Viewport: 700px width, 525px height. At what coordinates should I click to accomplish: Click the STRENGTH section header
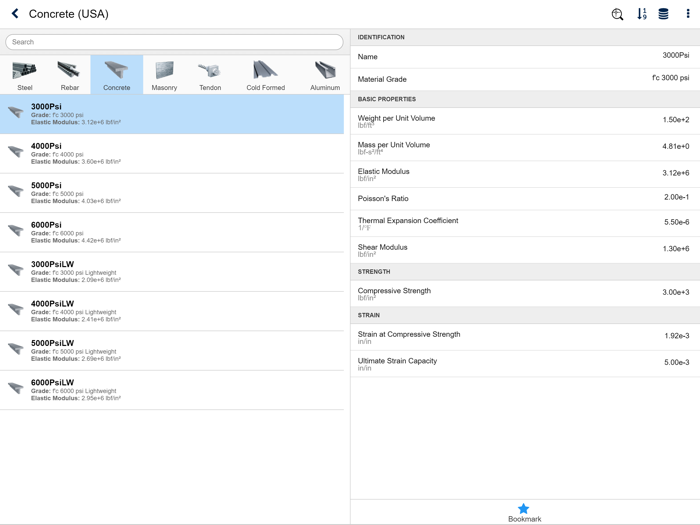coord(525,271)
